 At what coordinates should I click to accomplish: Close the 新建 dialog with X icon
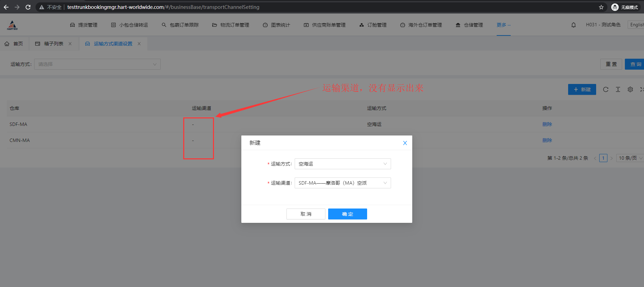[x=405, y=143]
